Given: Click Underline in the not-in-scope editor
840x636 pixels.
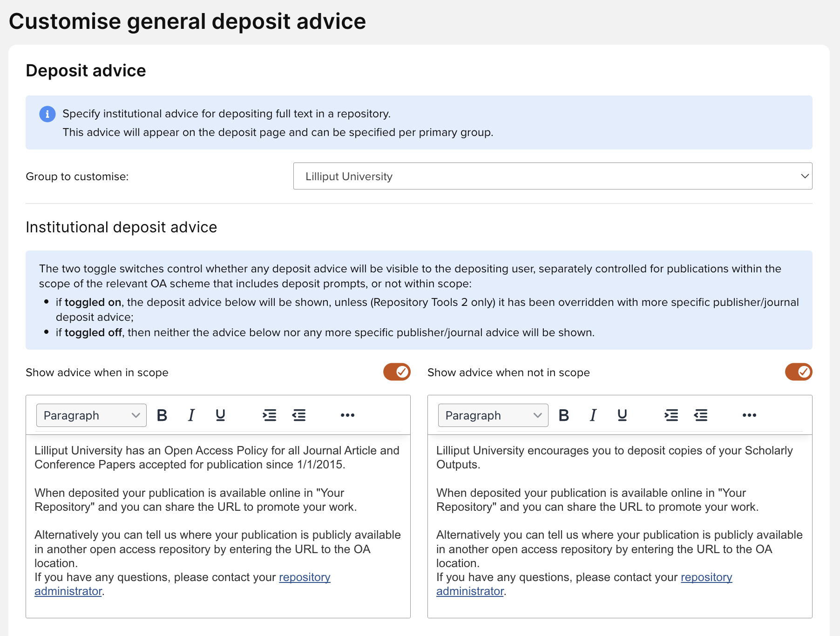Looking at the screenshot, I should pos(622,415).
